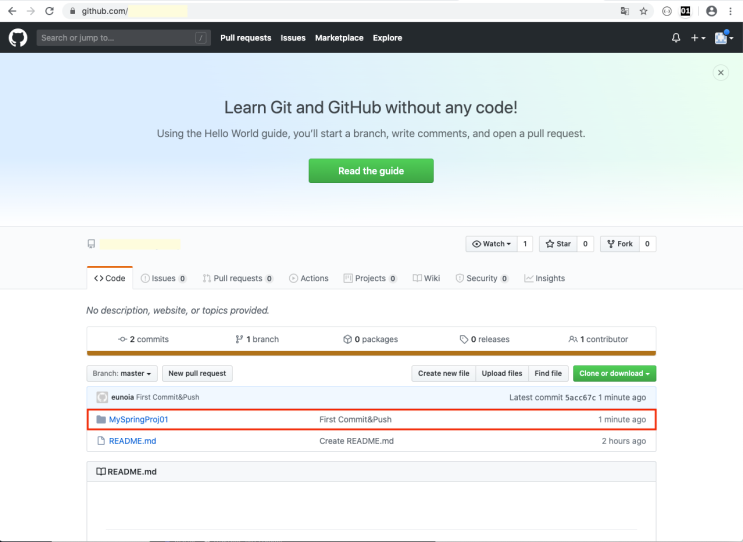Screen dimensions: 743x542
Task: Open the Projects tab
Action: (x=370, y=278)
